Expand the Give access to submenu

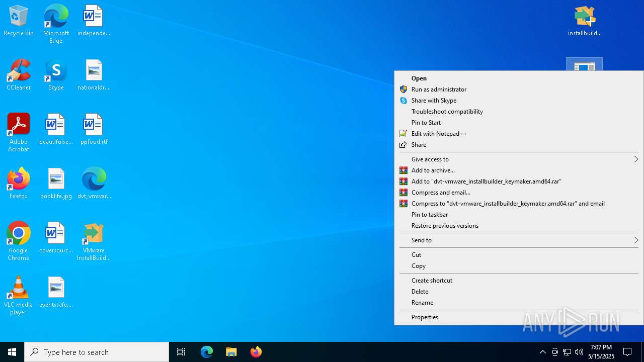click(x=519, y=159)
